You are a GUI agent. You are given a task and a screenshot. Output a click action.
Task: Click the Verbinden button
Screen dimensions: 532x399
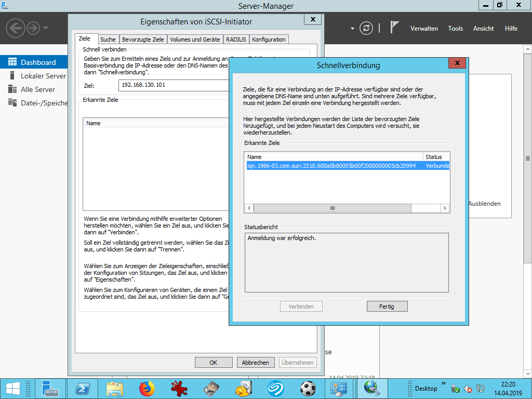click(x=301, y=307)
